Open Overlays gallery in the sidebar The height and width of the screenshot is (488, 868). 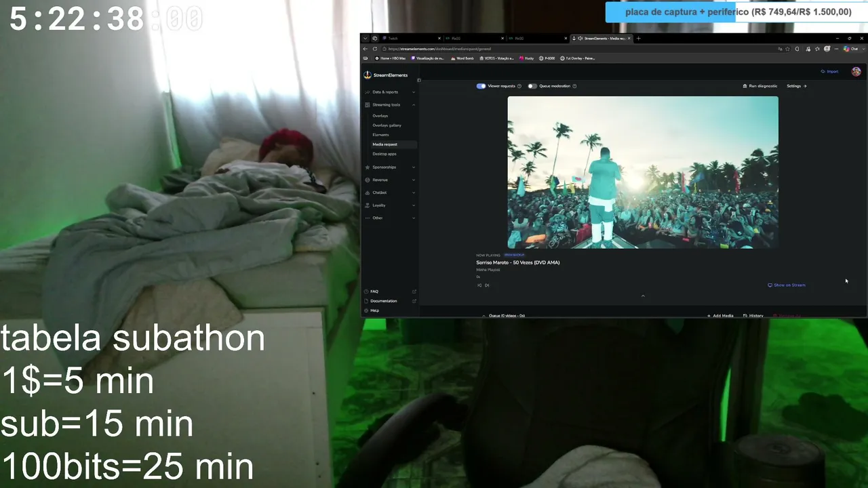pos(387,125)
